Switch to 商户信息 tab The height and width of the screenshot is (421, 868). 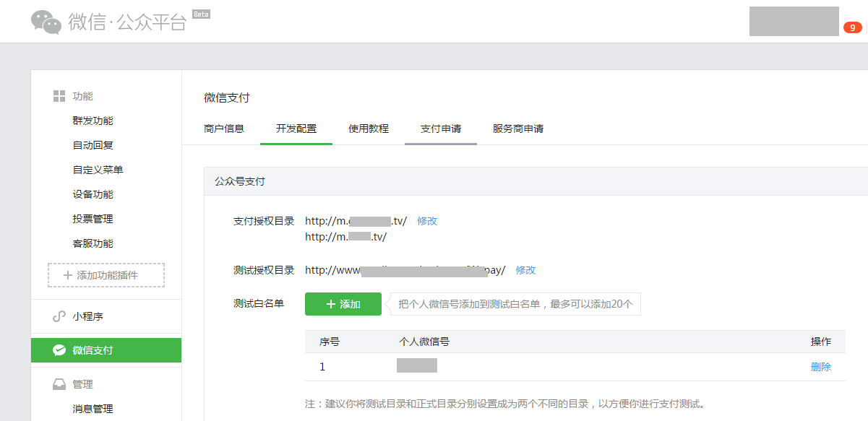coord(224,129)
